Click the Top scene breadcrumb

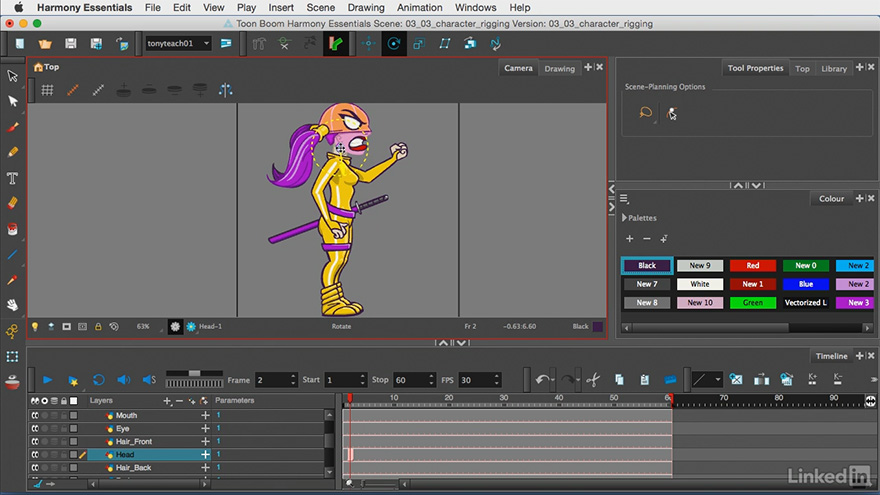[47, 67]
